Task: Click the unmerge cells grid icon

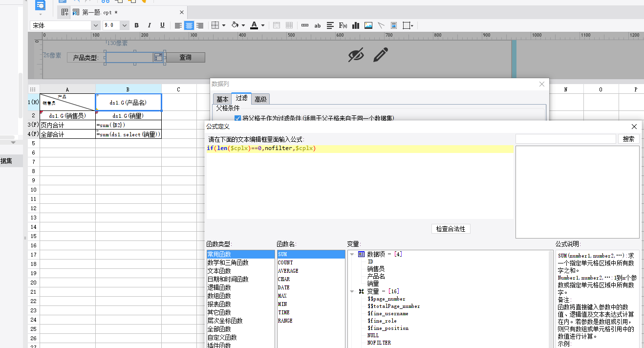Action: coord(289,25)
